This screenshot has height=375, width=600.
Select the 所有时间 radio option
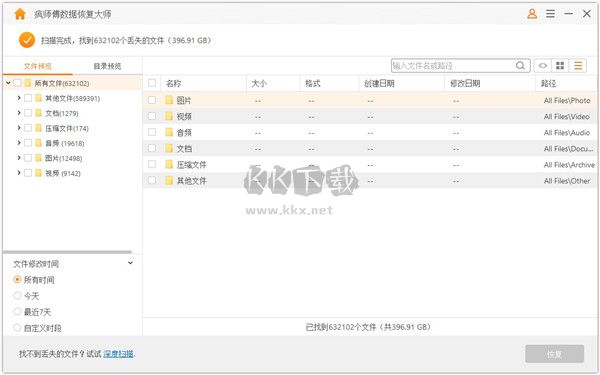[x=17, y=279]
